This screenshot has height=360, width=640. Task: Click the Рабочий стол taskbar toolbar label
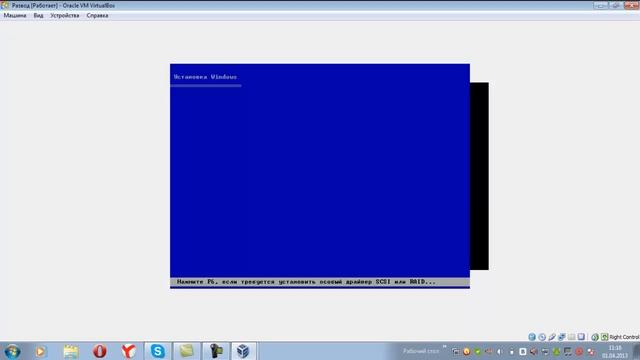pyautogui.click(x=421, y=351)
